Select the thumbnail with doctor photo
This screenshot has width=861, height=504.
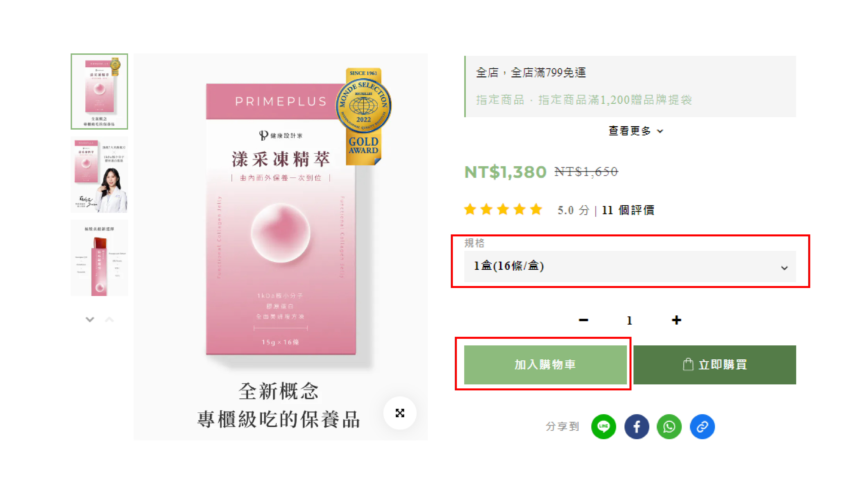(99, 174)
